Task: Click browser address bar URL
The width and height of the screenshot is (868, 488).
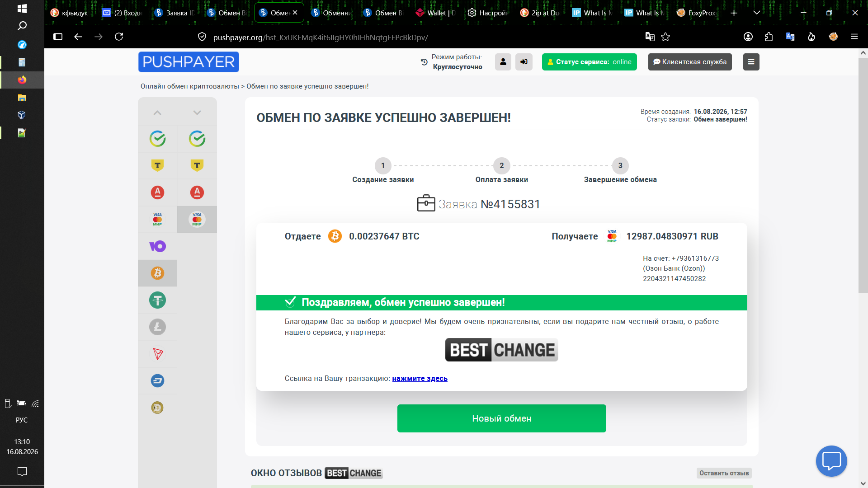Action: click(x=321, y=38)
